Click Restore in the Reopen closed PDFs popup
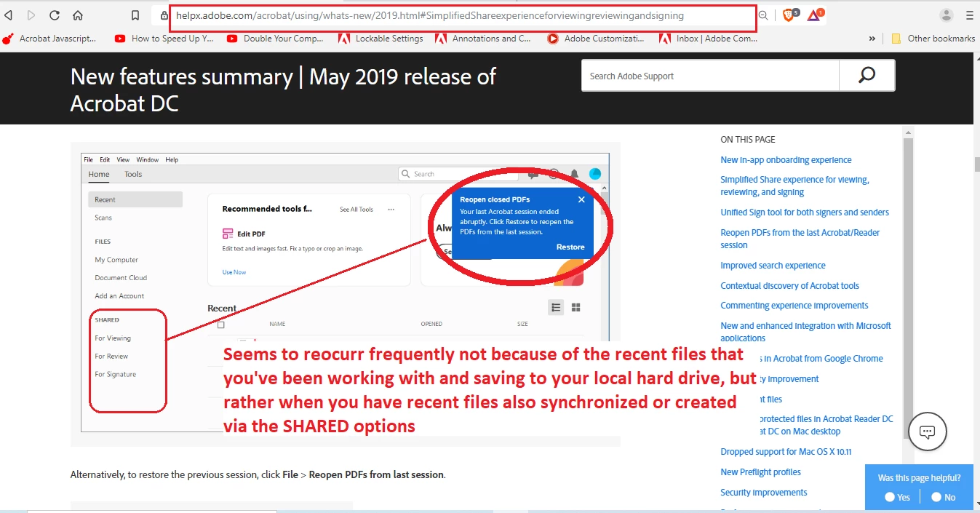This screenshot has height=513, width=980. [x=570, y=247]
